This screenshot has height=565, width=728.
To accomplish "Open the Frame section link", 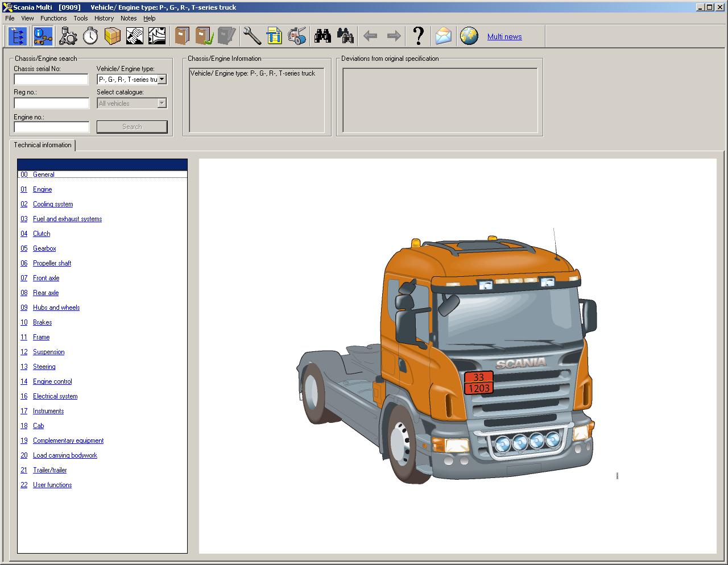I will 41,337.
